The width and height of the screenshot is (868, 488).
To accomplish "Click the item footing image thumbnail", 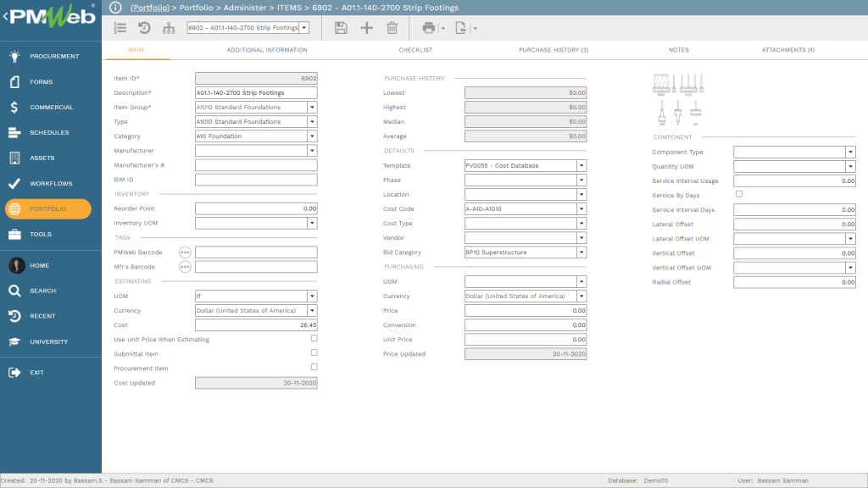I will click(x=678, y=100).
